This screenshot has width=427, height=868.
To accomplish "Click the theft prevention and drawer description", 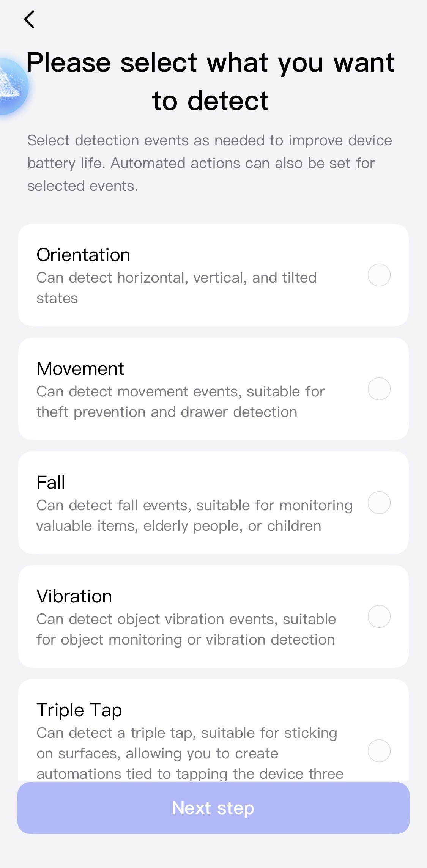I will coord(181,402).
